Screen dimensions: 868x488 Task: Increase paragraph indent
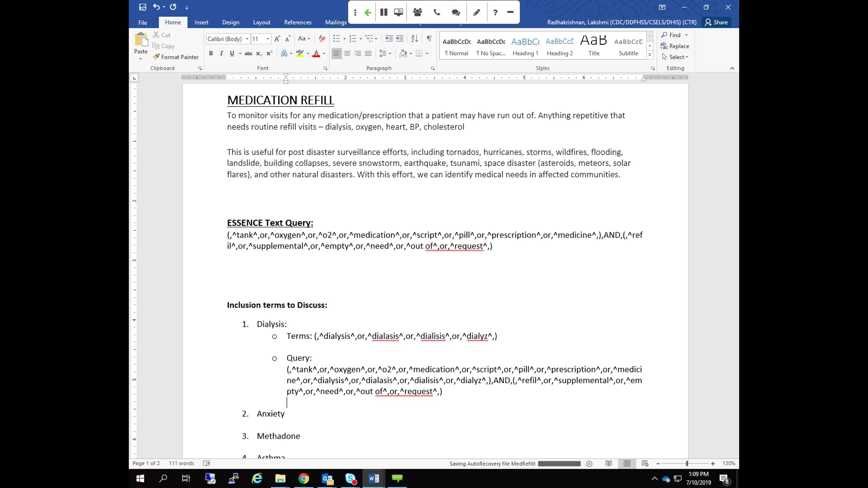(x=400, y=39)
